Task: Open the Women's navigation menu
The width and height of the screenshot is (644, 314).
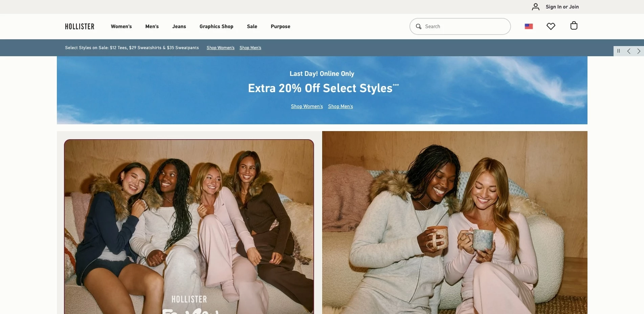Action: click(121, 26)
